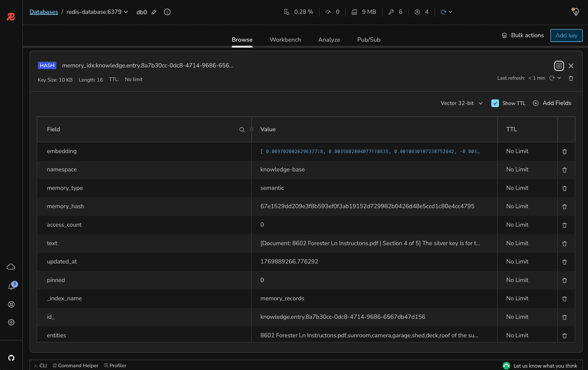Open the Databases breadcrumb link
The image size is (588, 370).
(44, 12)
